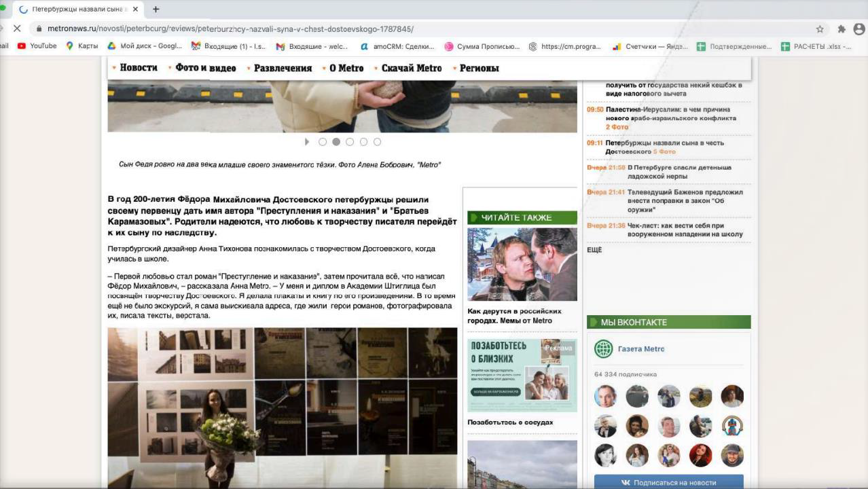Open the Карты bookmark

(x=82, y=46)
